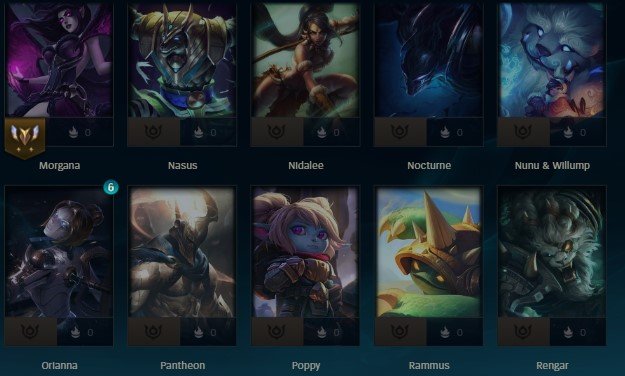
Task: Click Nunu & Willump's mastery emblem icon
Action: coord(523,132)
